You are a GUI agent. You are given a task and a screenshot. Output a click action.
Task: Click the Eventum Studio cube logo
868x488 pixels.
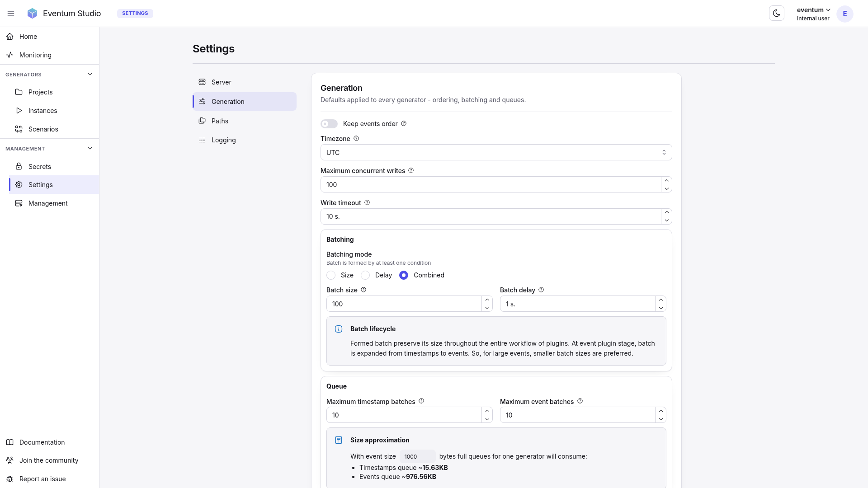(x=32, y=14)
